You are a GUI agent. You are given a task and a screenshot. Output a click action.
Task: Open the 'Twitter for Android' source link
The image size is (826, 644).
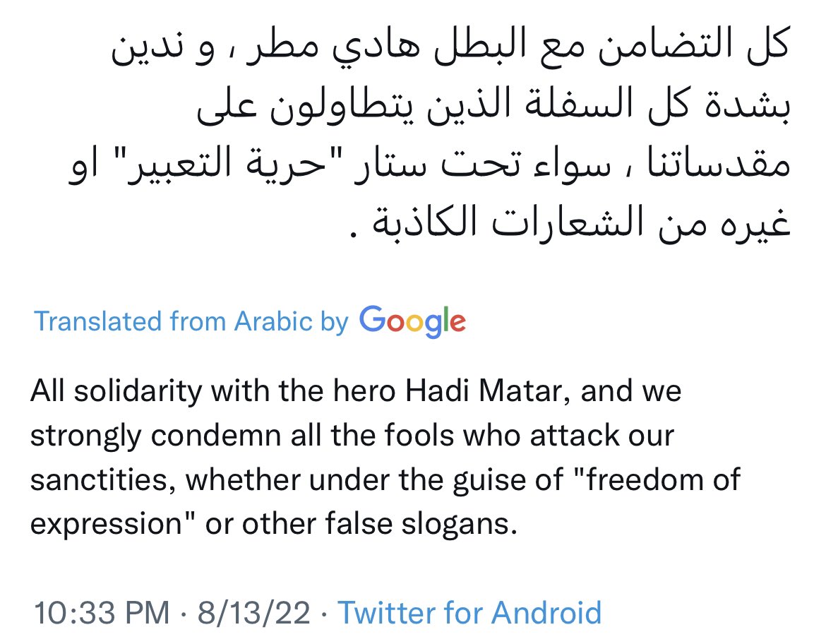[469, 612]
